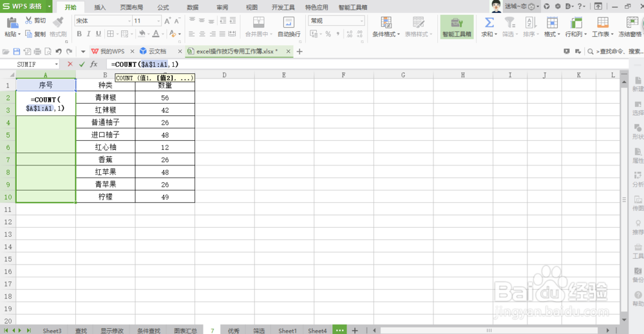Open the Format (格式) dropdown
The width and height of the screenshot is (644, 334).
click(x=552, y=27)
